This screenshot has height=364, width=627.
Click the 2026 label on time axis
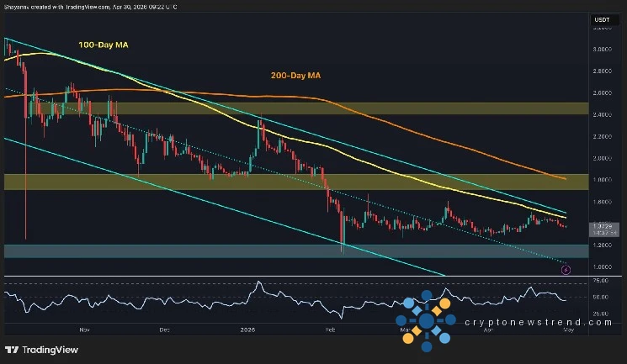coord(247,330)
